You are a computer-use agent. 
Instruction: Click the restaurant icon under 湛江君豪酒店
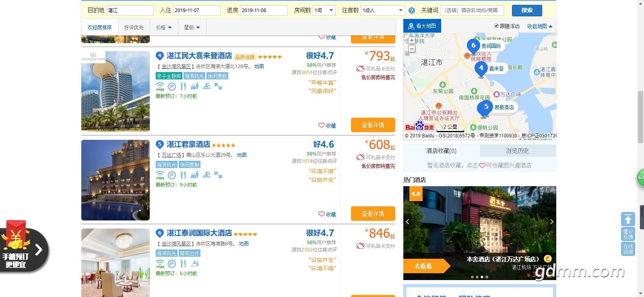point(183,175)
